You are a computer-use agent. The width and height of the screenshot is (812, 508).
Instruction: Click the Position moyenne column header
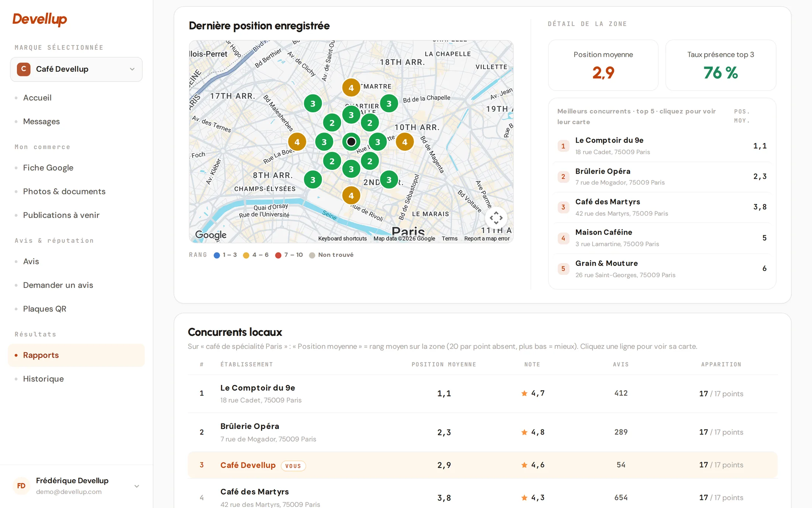coord(444,364)
